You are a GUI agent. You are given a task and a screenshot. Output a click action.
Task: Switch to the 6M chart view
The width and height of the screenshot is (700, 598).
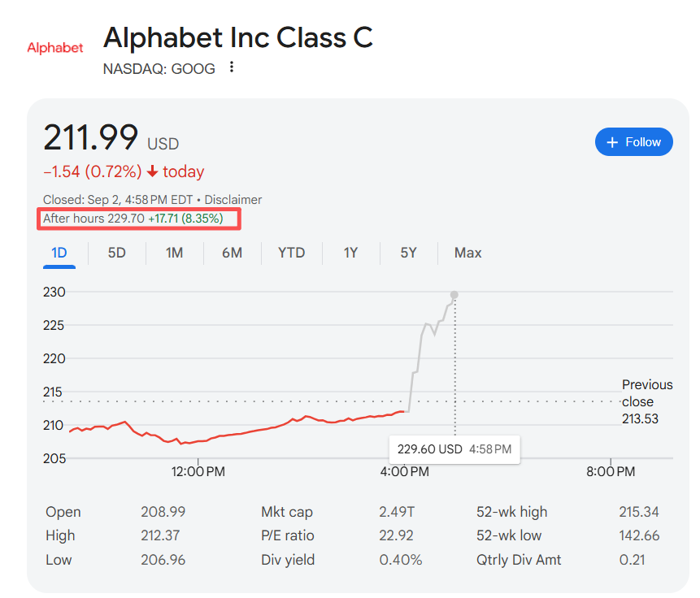[232, 253]
